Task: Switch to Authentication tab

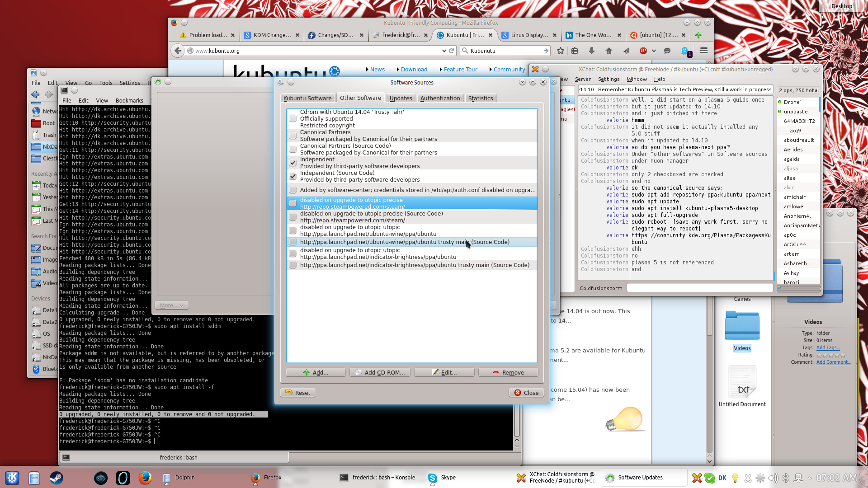Action: 440,98
